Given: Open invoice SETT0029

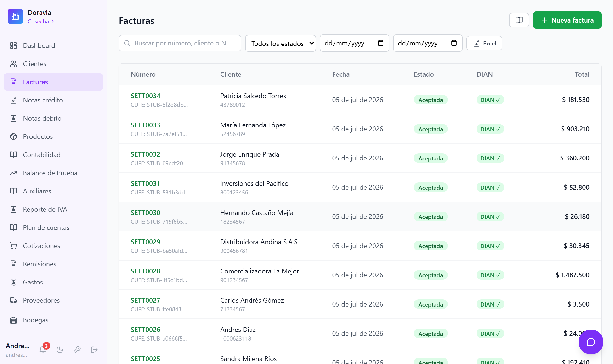Looking at the screenshot, I should point(145,242).
